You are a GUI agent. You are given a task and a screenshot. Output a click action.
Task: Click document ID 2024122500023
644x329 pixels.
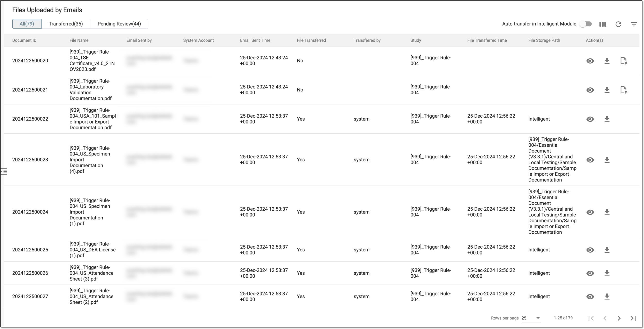coord(30,160)
